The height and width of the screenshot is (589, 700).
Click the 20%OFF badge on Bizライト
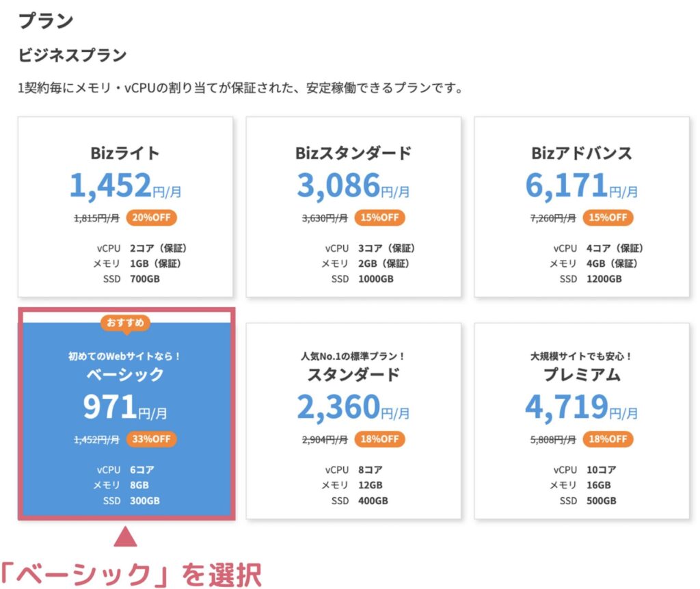(x=151, y=218)
